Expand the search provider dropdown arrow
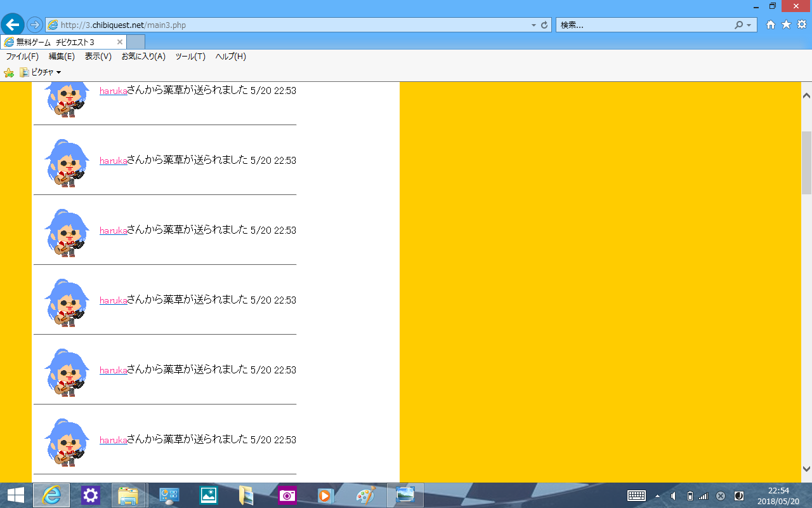Viewport: 812px width, 508px height. coord(749,25)
